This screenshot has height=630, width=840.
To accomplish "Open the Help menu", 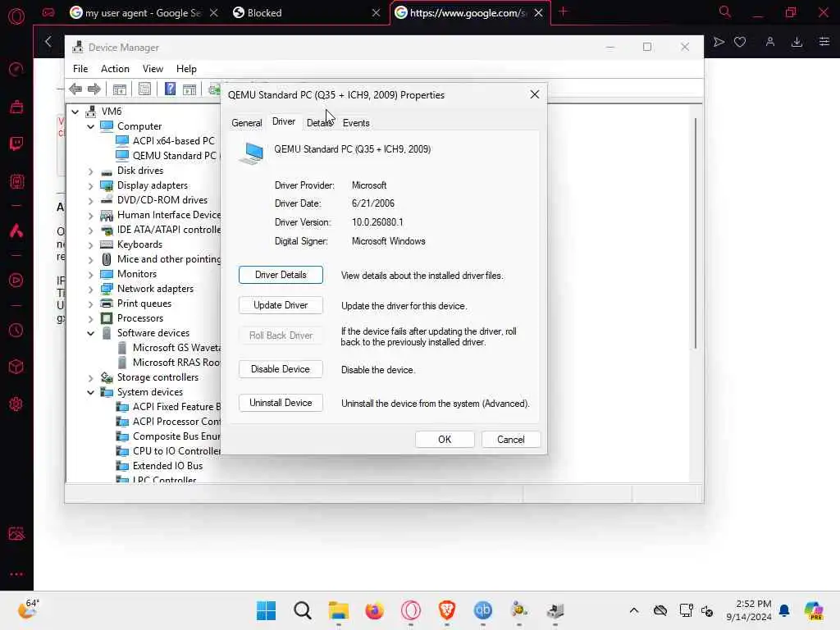I will (x=186, y=69).
